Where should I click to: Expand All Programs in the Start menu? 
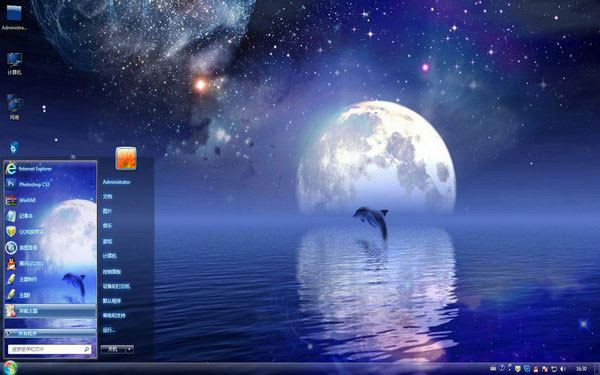[50, 333]
